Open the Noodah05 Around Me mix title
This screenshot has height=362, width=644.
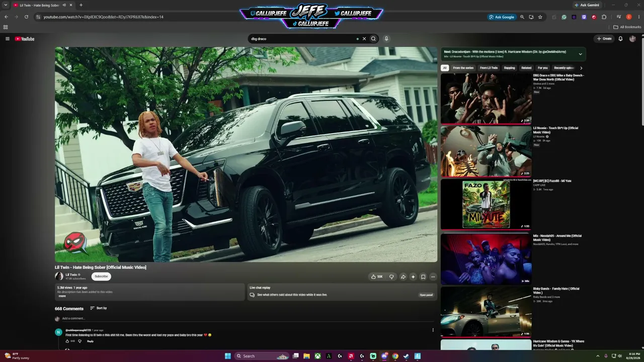557,238
